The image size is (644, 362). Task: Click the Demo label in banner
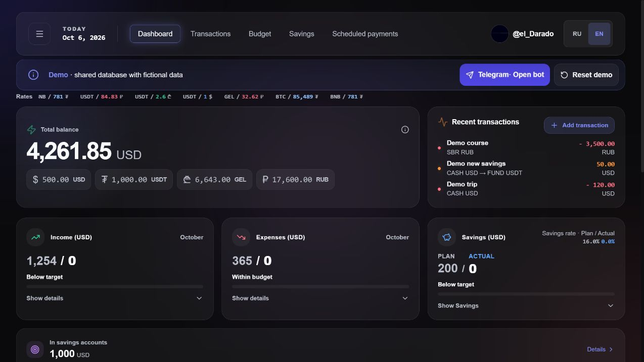coord(58,75)
